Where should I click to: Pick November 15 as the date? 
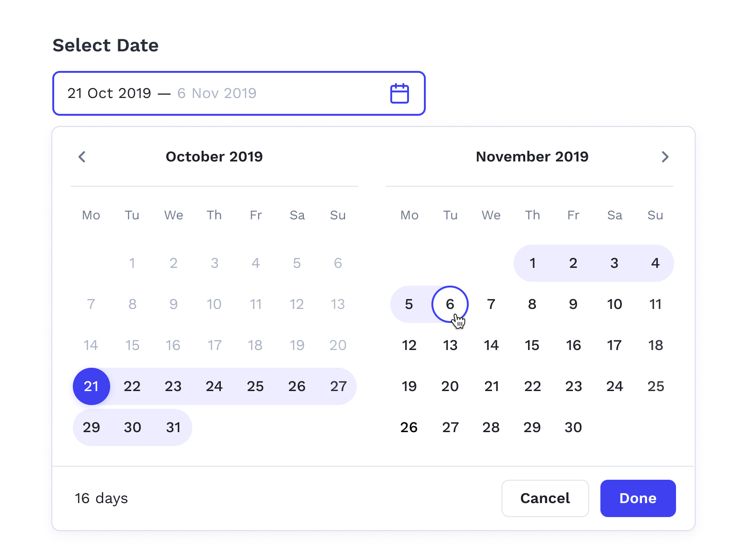pyautogui.click(x=532, y=345)
